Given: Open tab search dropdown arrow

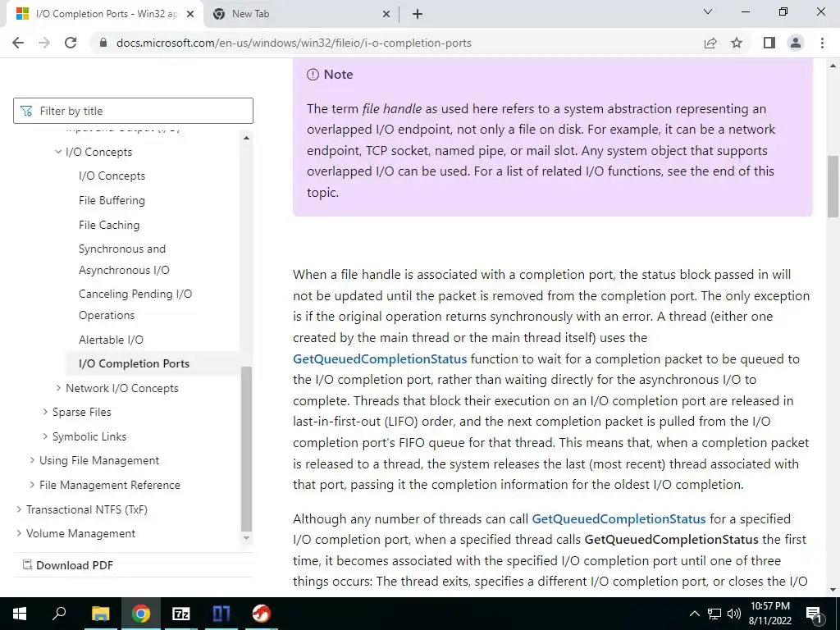Looking at the screenshot, I should click(708, 11).
